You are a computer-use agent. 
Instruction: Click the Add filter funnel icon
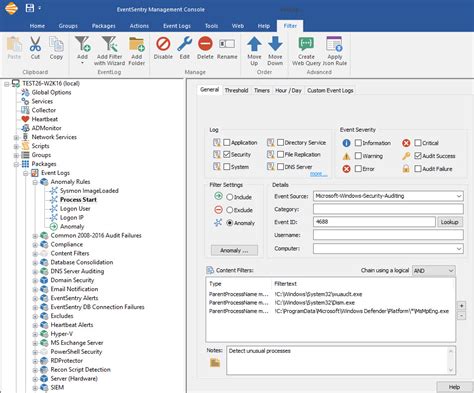pos(82,44)
